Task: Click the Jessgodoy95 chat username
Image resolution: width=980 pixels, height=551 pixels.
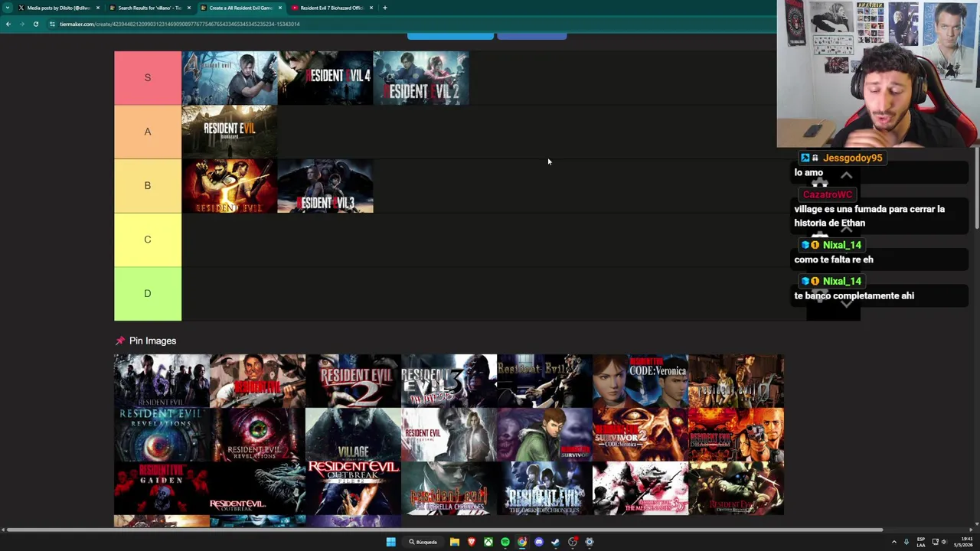Action: tap(852, 158)
